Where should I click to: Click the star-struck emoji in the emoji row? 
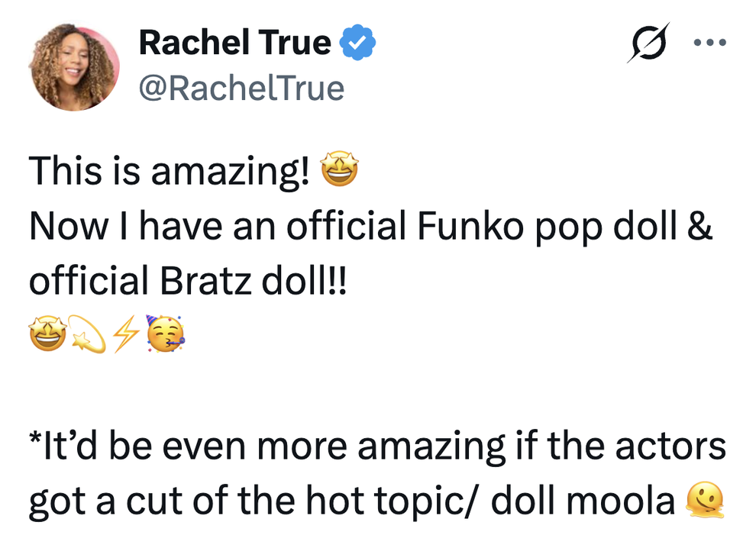pyautogui.click(x=48, y=334)
